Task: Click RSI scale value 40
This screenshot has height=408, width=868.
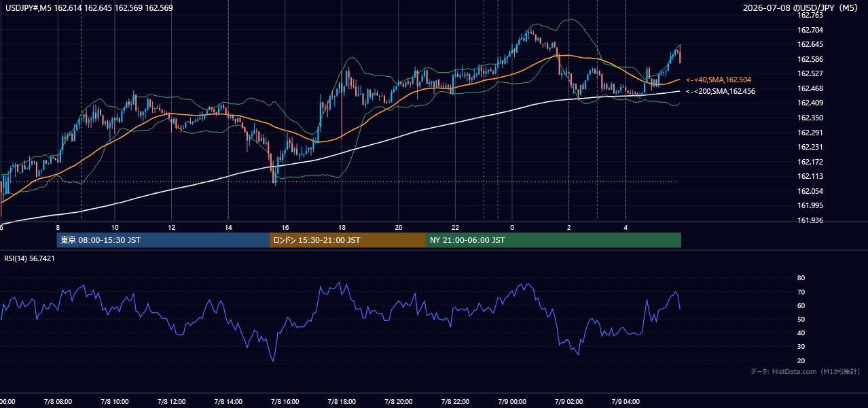Action: coord(801,333)
